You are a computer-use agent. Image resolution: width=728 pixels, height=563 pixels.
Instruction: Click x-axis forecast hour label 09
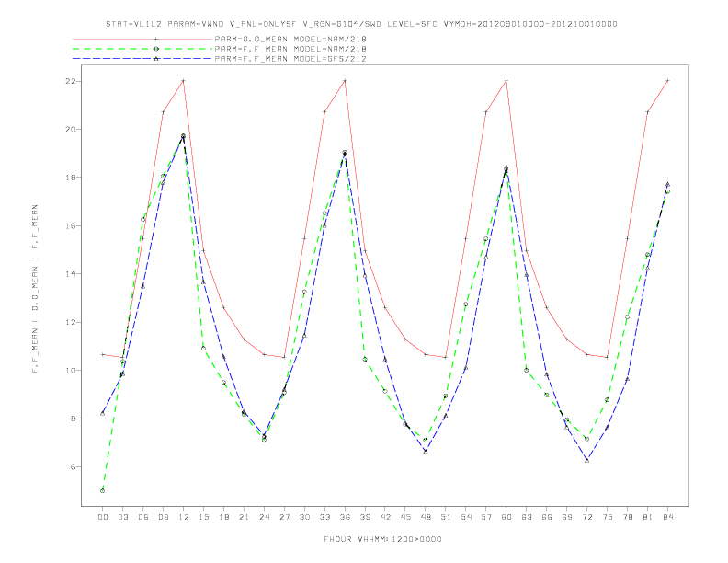pyautogui.click(x=163, y=517)
